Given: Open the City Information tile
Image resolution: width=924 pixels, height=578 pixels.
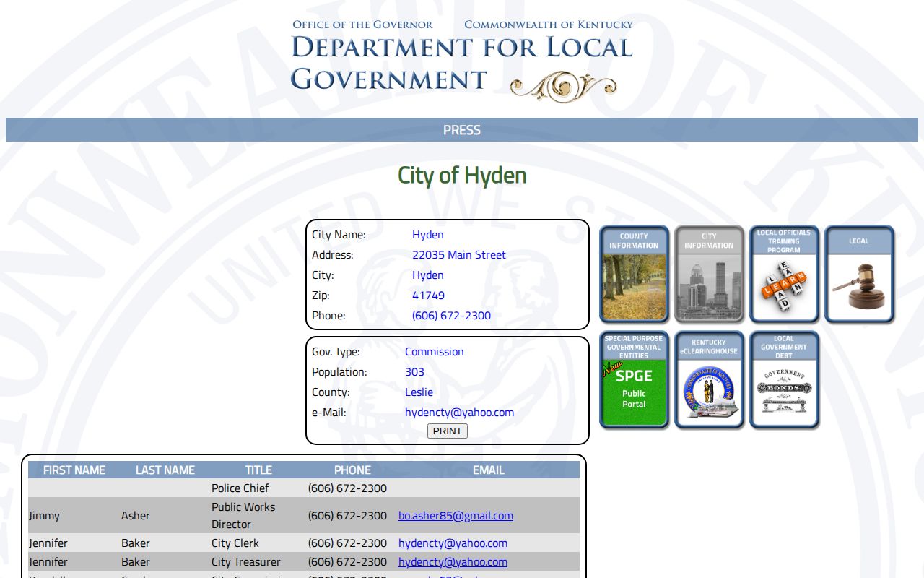Looking at the screenshot, I should pyautogui.click(x=709, y=275).
